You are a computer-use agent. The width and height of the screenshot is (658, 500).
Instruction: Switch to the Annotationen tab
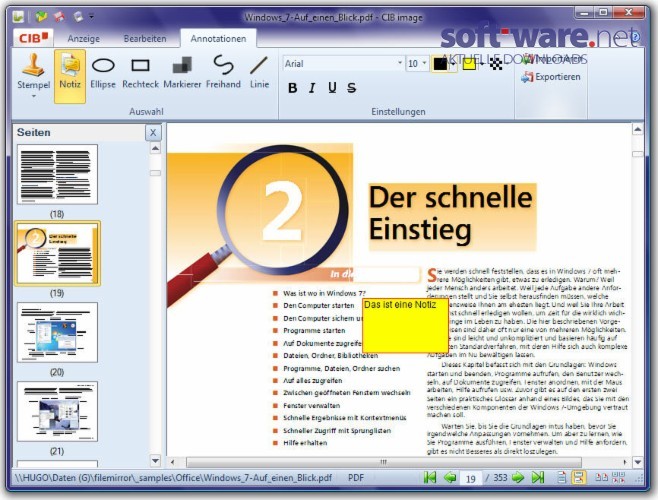[218, 39]
